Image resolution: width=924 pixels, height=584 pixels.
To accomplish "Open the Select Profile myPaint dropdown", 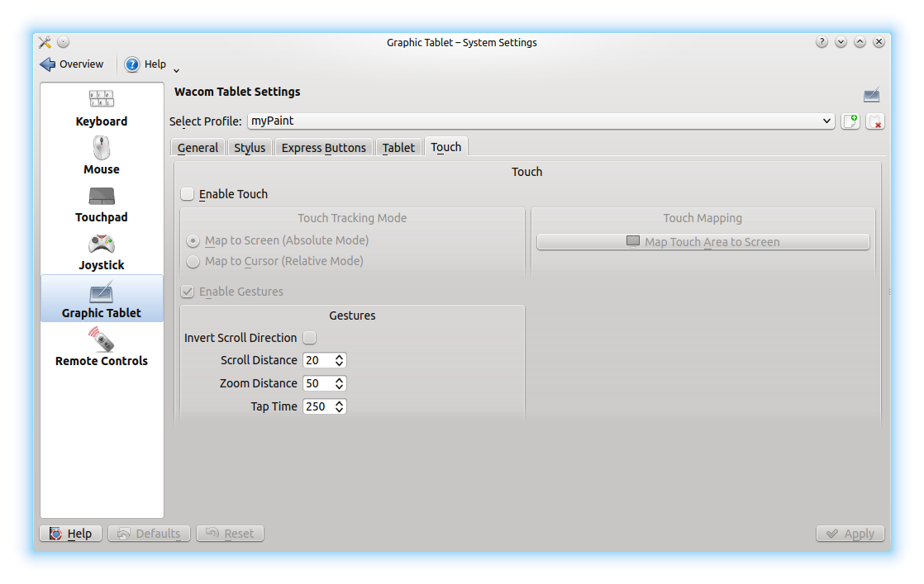I will (541, 121).
